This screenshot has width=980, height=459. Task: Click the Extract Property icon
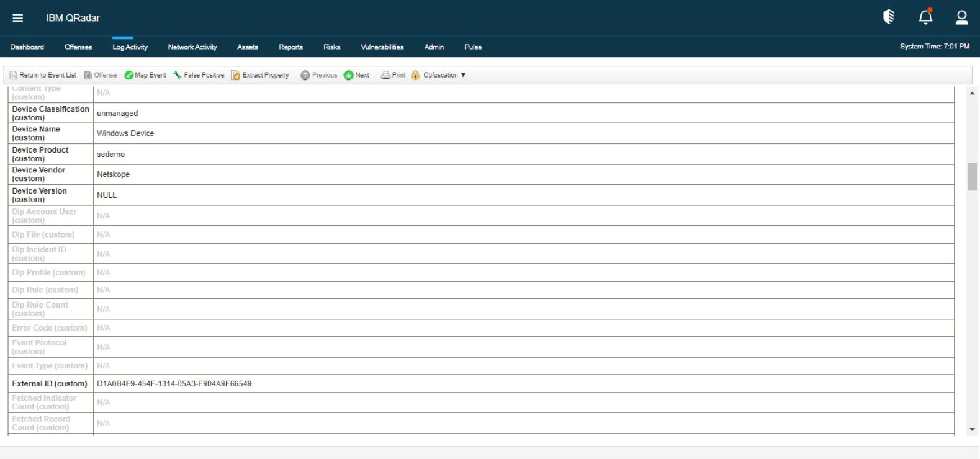(236, 75)
